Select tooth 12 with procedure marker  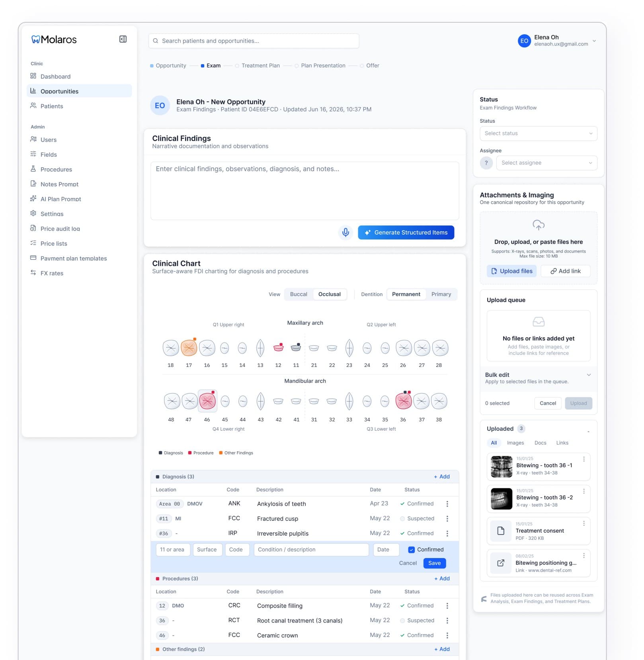[278, 347]
